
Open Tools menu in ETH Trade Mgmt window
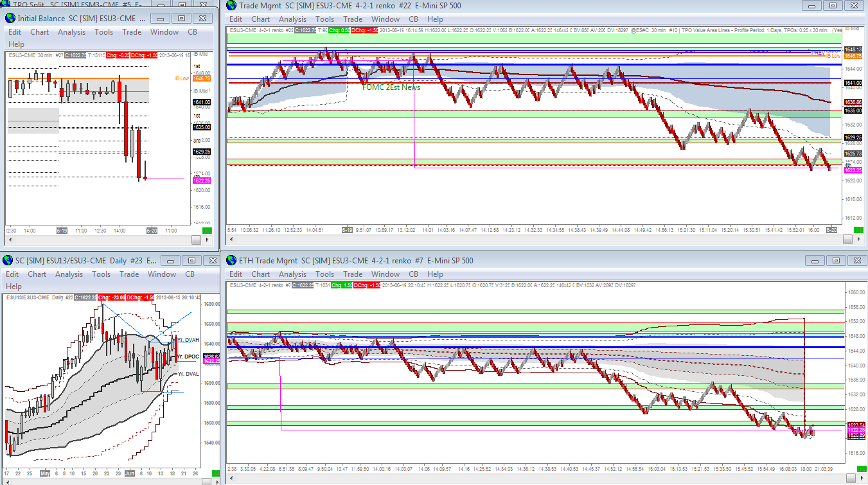click(324, 274)
